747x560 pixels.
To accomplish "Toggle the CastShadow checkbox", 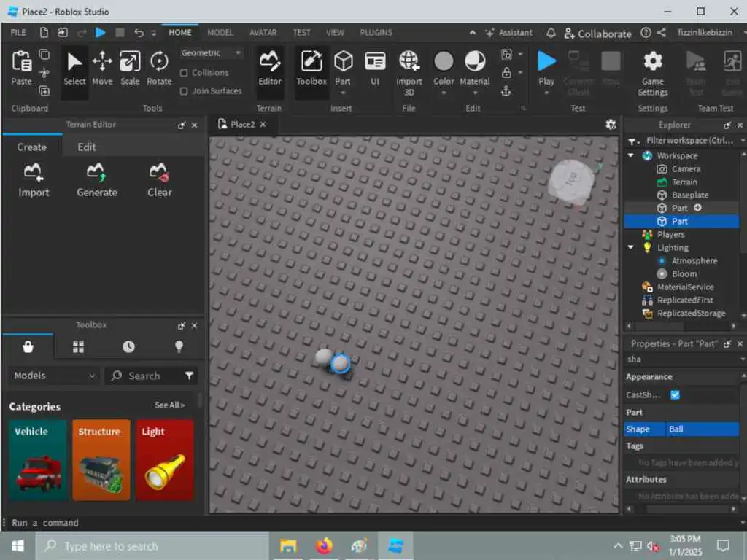I will click(x=675, y=394).
